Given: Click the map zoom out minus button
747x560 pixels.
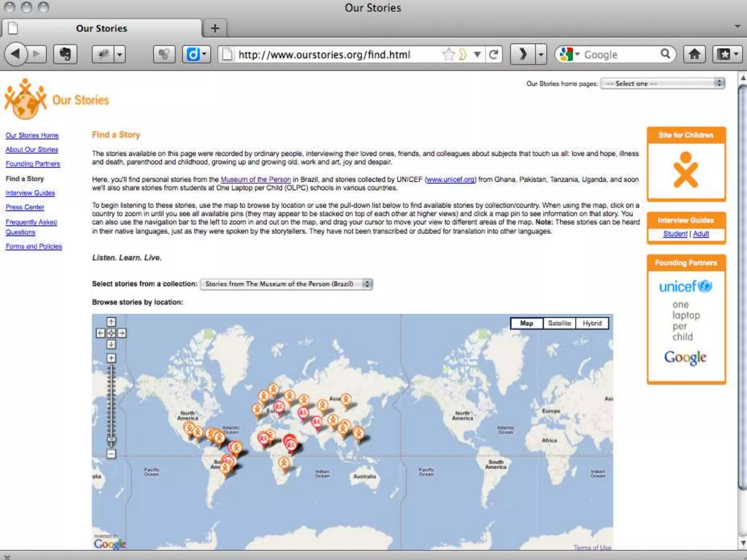Looking at the screenshot, I should click(x=111, y=454).
